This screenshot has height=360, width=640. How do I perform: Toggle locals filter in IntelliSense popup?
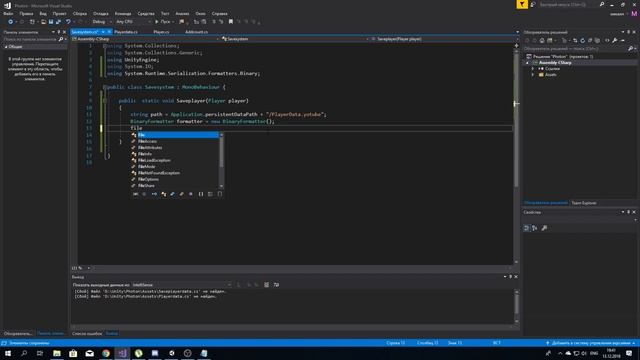(x=136, y=194)
